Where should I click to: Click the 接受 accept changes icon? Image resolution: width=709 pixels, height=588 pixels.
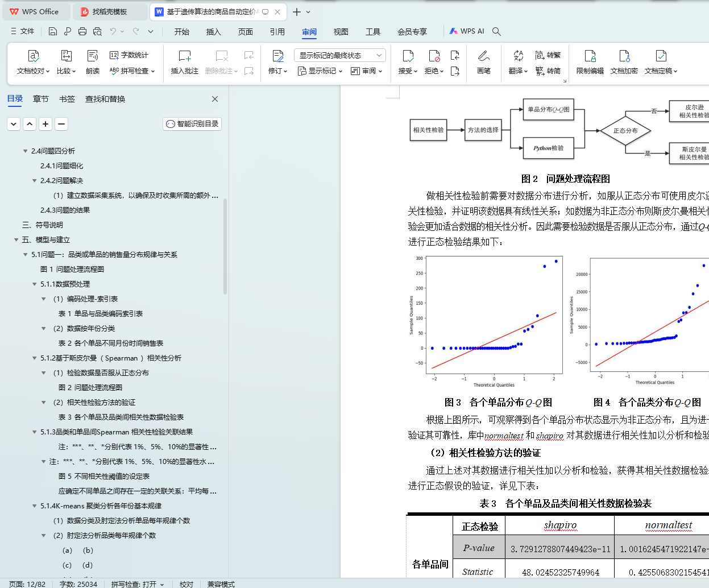click(x=408, y=56)
